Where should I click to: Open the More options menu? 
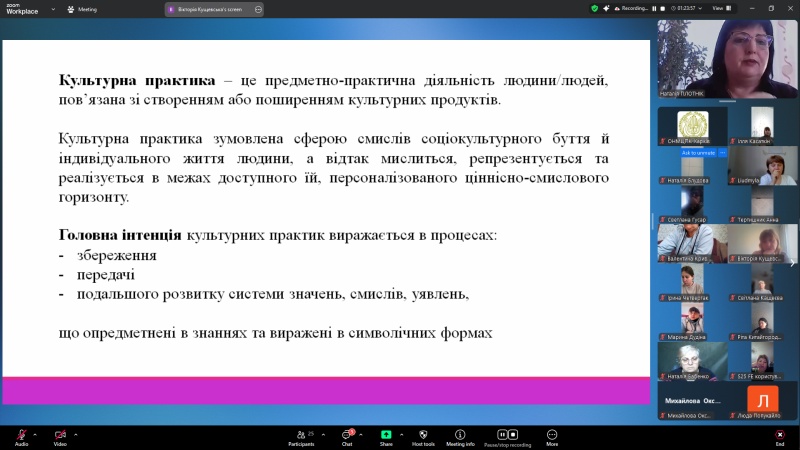552,435
